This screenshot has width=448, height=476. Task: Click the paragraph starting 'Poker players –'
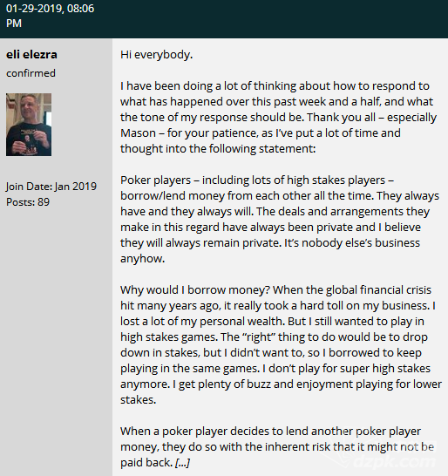[x=280, y=219]
